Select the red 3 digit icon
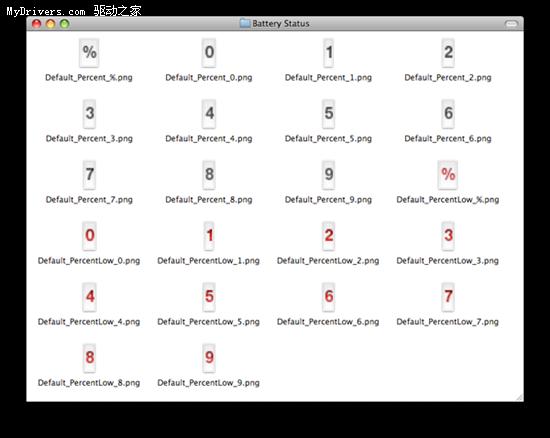 point(448,236)
